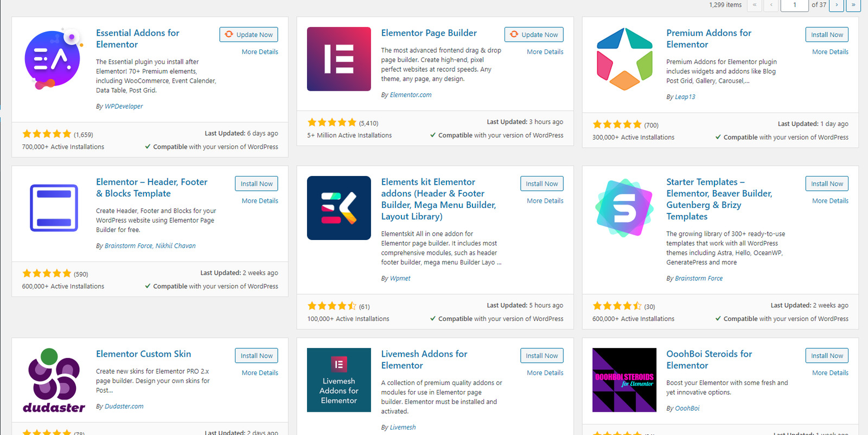View More Details for Elementor Page Builder
This screenshot has width=868, height=435.
545,52
